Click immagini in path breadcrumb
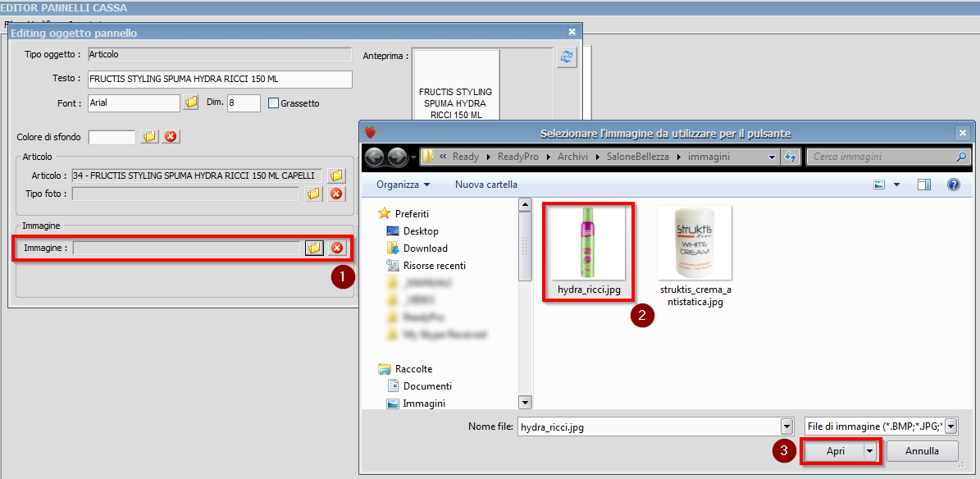Viewport: 980px width, 479px height. coord(709,157)
